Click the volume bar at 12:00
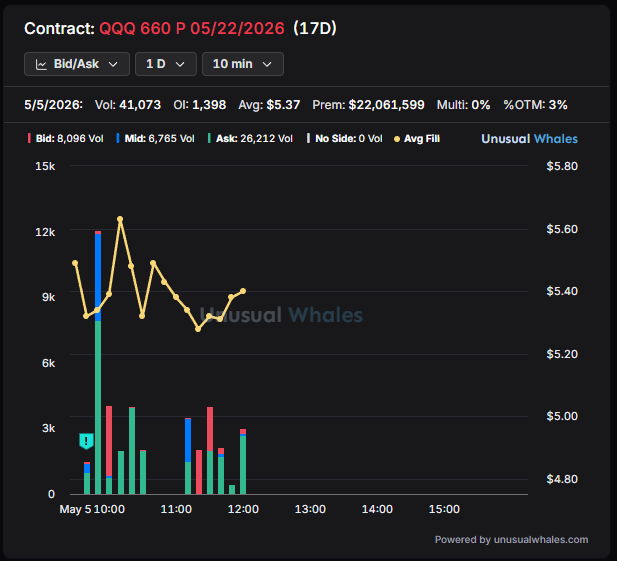 (x=243, y=461)
